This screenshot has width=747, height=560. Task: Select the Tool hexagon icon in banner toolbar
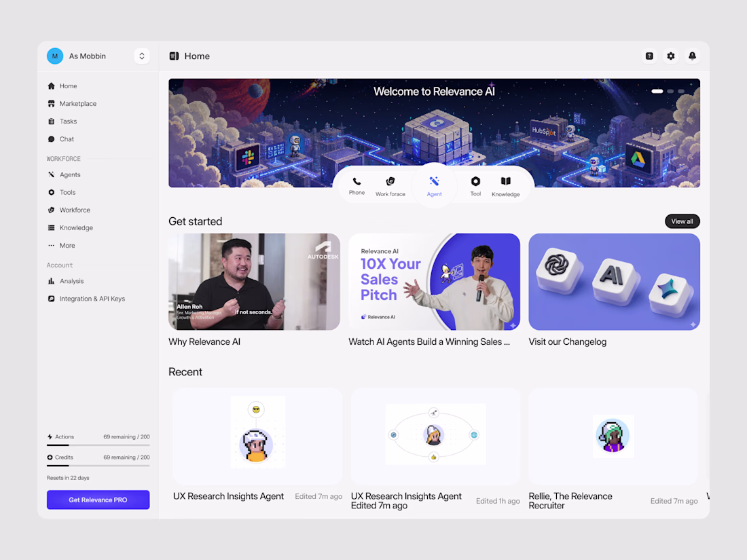(x=475, y=181)
